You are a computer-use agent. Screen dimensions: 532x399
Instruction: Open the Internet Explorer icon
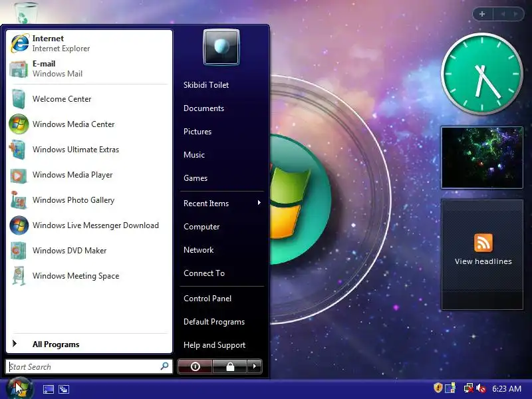pyautogui.click(x=19, y=43)
